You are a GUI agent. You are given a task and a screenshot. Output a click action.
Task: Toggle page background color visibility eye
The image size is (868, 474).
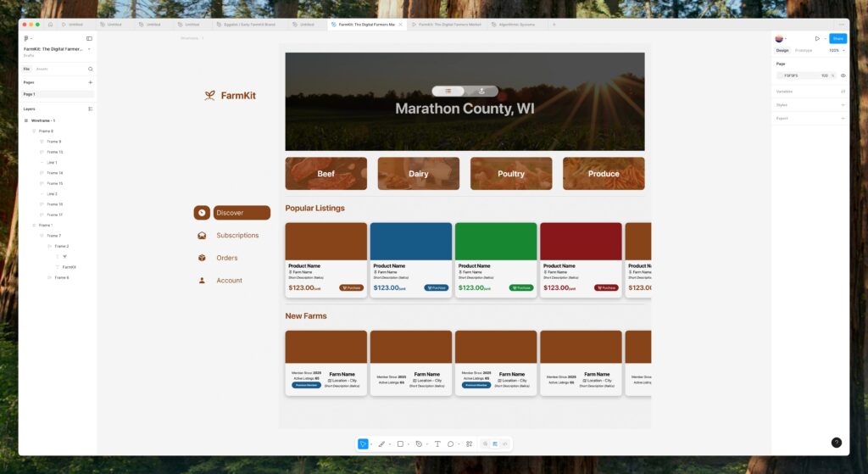click(x=843, y=75)
